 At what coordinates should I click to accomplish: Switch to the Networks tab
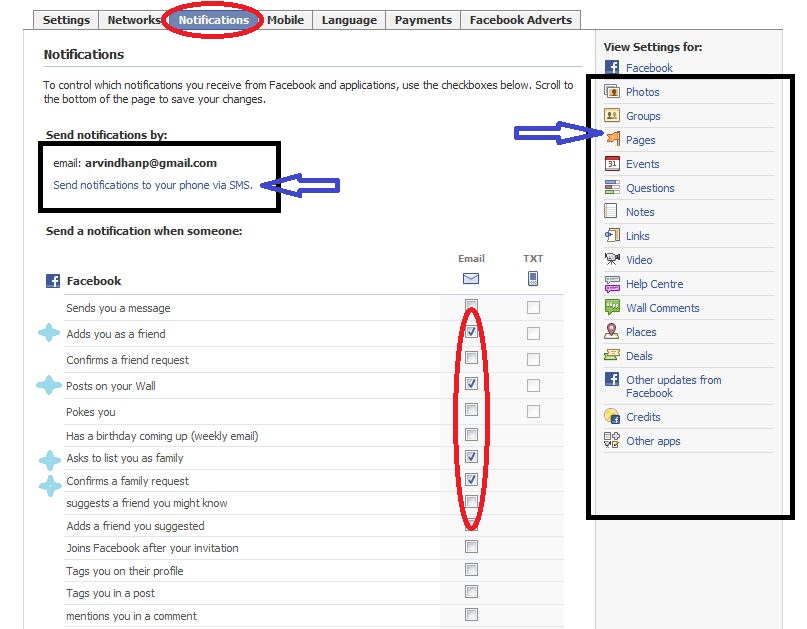133,20
